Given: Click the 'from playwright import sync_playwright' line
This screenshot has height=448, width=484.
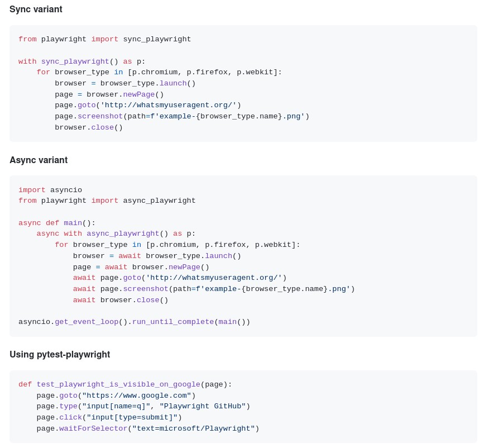Looking at the screenshot, I should pyautogui.click(x=104, y=39).
